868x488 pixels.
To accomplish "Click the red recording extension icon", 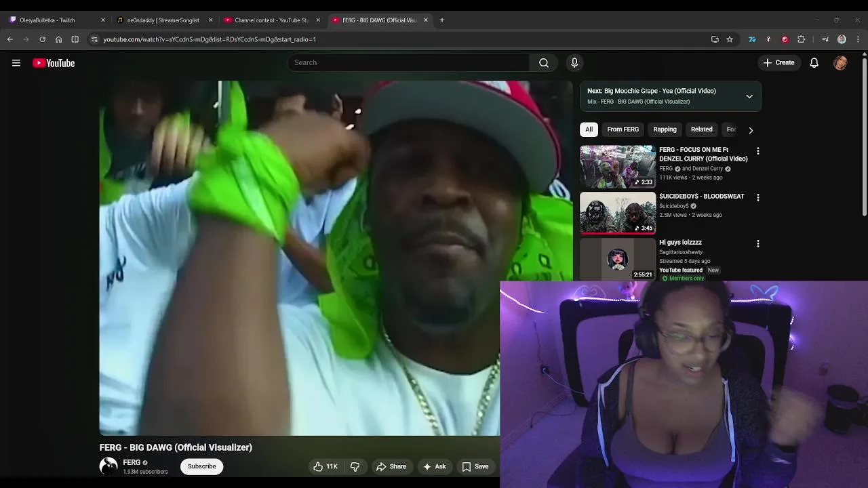I will click(785, 39).
